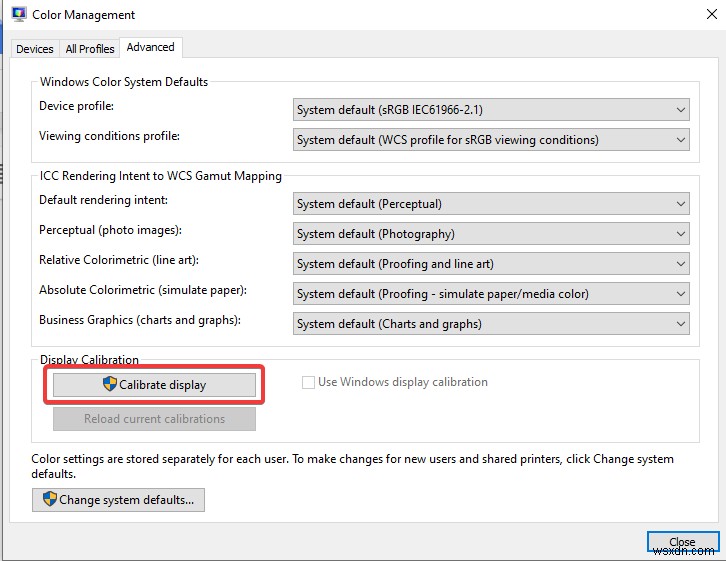Expand the Viewing conditions profile dropdown

click(492, 140)
